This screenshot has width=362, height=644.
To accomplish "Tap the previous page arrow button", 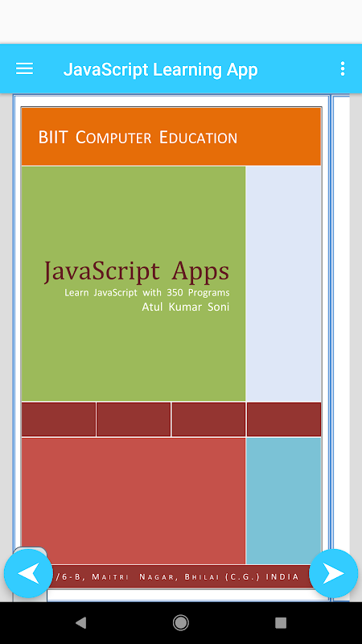I will pyautogui.click(x=28, y=573).
